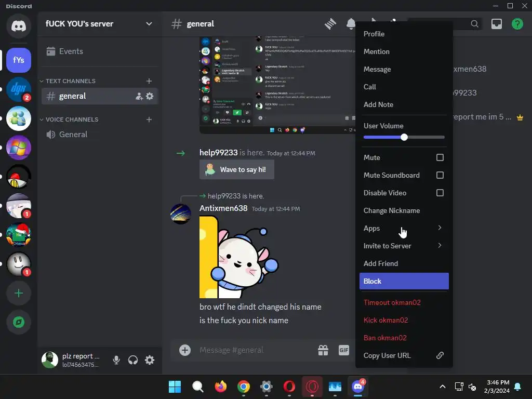
Task: Choose Message from context menu
Action: click(404, 69)
